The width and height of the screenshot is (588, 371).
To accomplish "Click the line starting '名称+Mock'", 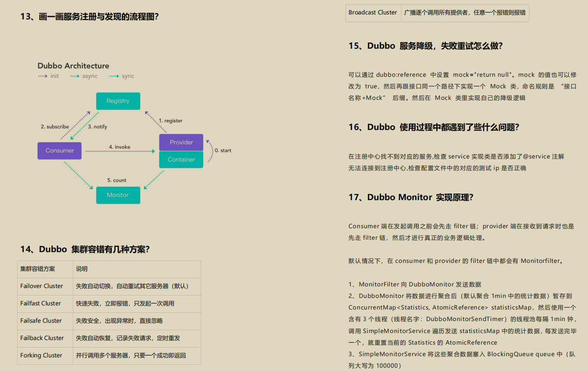I will point(437,98).
